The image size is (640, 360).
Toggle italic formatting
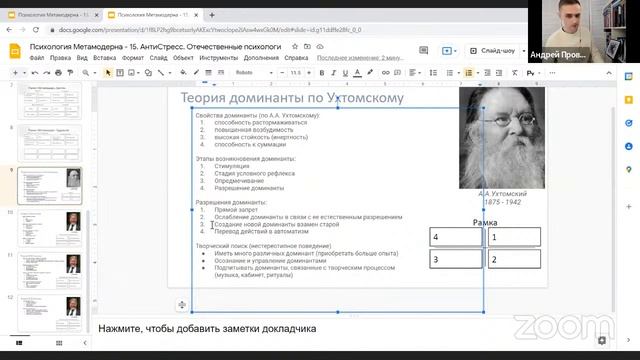[333, 73]
